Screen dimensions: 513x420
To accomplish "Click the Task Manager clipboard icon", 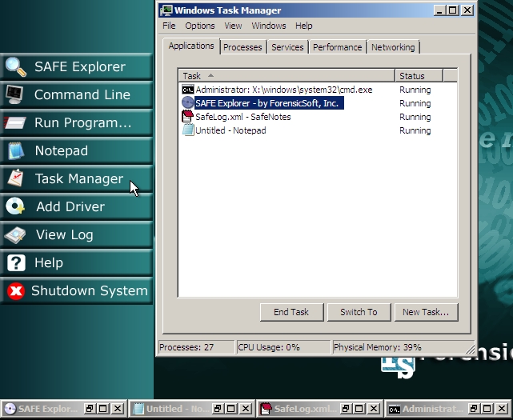I will 15,178.
